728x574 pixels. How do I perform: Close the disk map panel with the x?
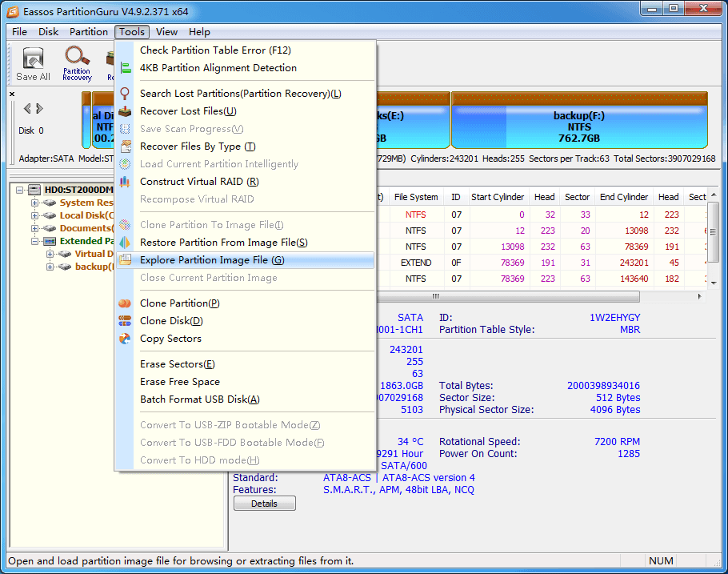[x=12, y=94]
